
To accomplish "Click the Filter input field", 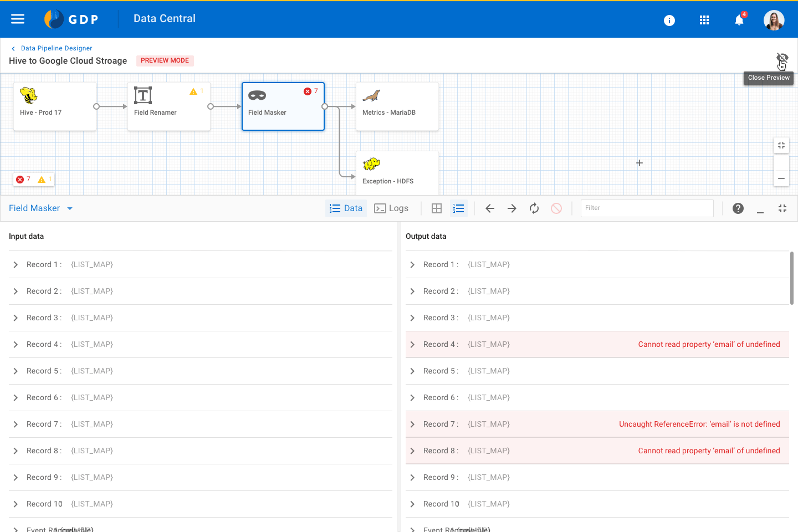I will pyautogui.click(x=647, y=208).
